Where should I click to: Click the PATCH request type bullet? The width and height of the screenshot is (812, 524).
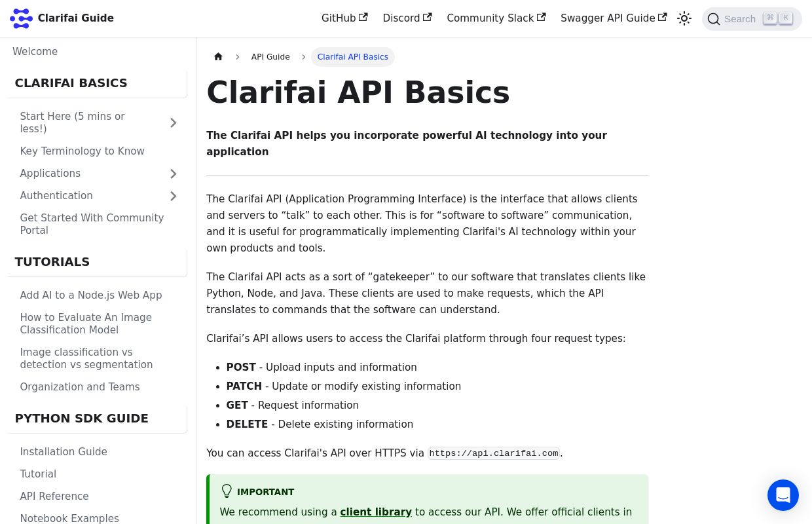(344, 386)
